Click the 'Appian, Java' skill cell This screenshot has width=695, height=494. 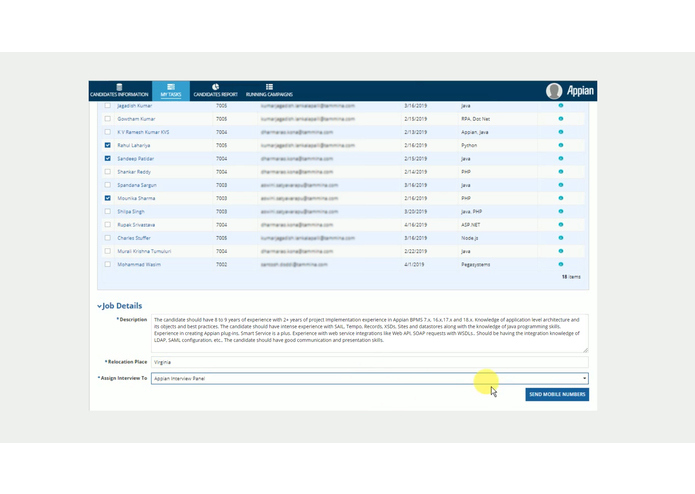[x=475, y=132]
